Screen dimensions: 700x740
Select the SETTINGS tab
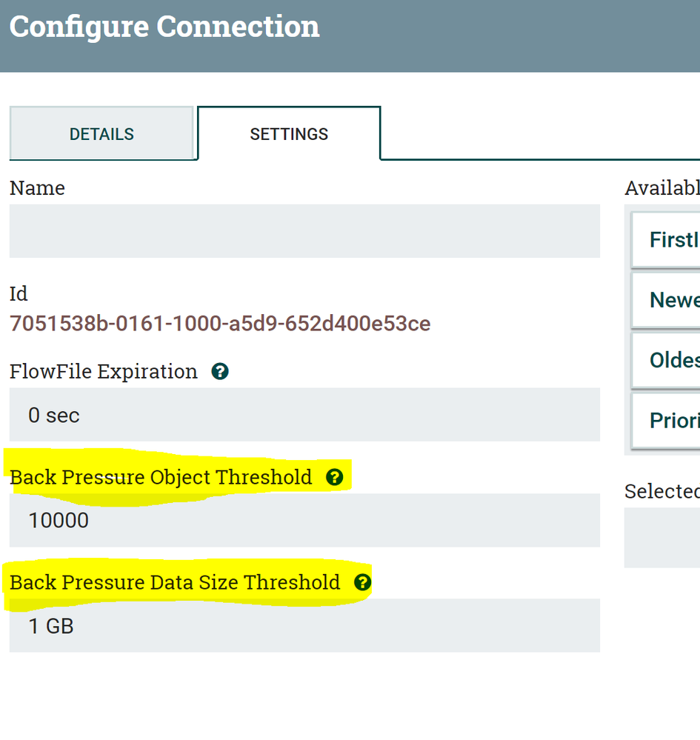click(289, 134)
